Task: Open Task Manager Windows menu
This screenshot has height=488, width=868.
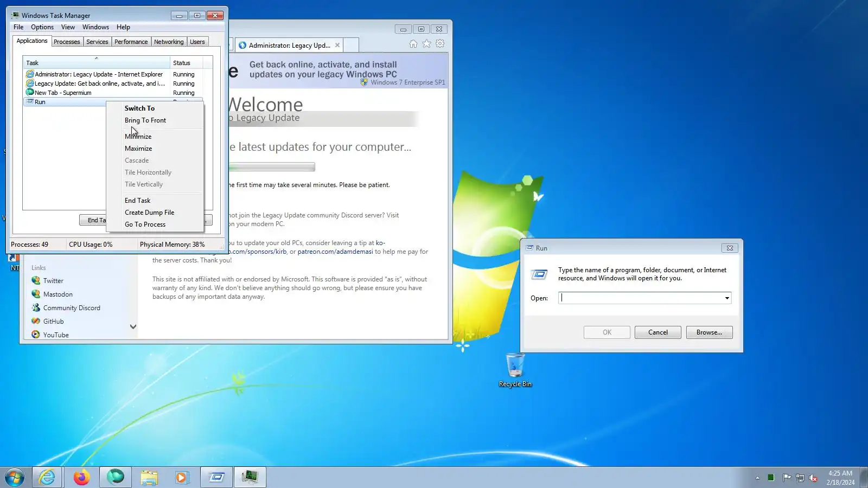Action: point(95,27)
